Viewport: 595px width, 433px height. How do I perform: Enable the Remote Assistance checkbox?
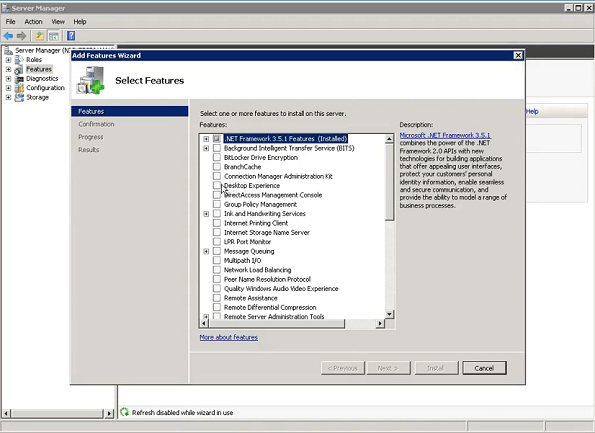(x=217, y=298)
